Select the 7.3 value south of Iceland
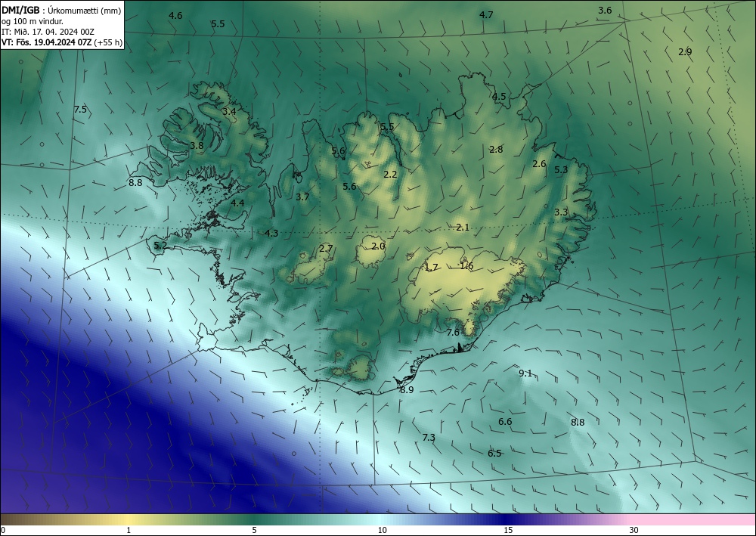The width and height of the screenshot is (756, 536). 429,437
